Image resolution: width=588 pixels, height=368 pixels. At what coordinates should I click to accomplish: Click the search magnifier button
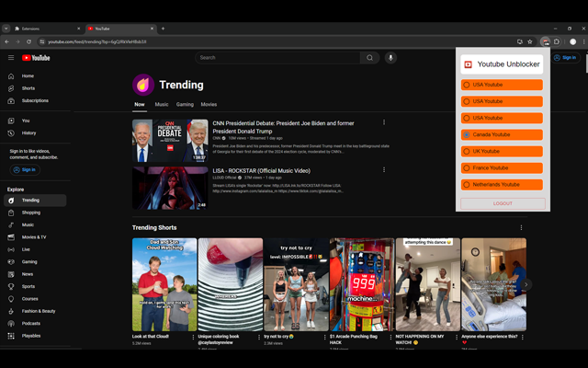[x=369, y=57]
